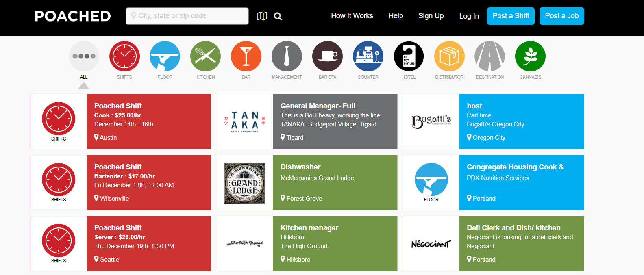Image resolution: width=644 pixels, height=275 pixels.
Task: Click the Wilsonville location text
Action: pyautogui.click(x=115, y=199)
